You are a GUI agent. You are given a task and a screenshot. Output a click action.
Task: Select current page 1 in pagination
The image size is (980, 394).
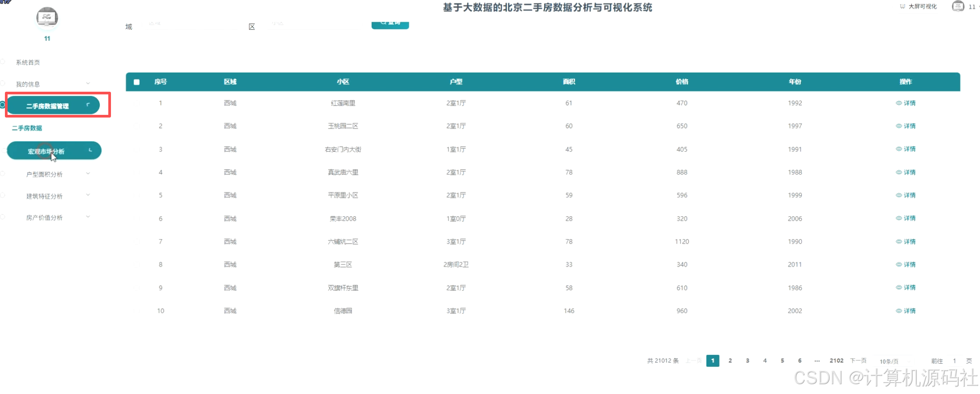tap(713, 361)
